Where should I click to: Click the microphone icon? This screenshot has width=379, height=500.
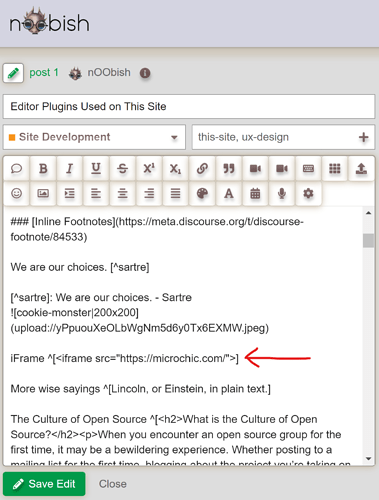click(x=282, y=193)
